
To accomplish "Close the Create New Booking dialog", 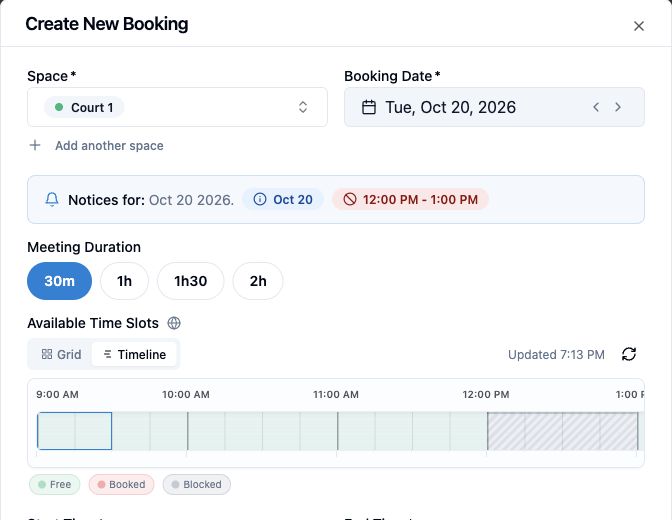I will [x=639, y=26].
